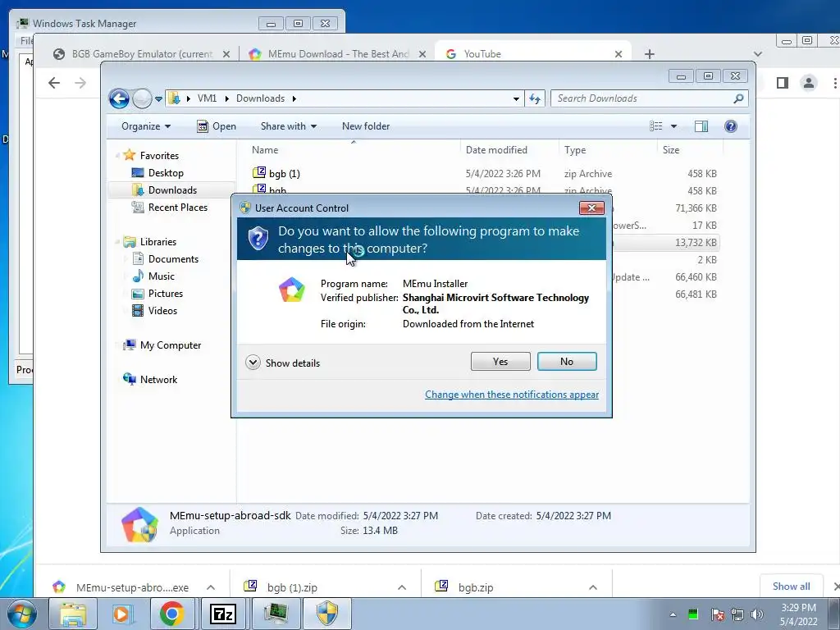Select My Computer in navigation pane
This screenshot has height=630, width=840.
pyautogui.click(x=171, y=345)
